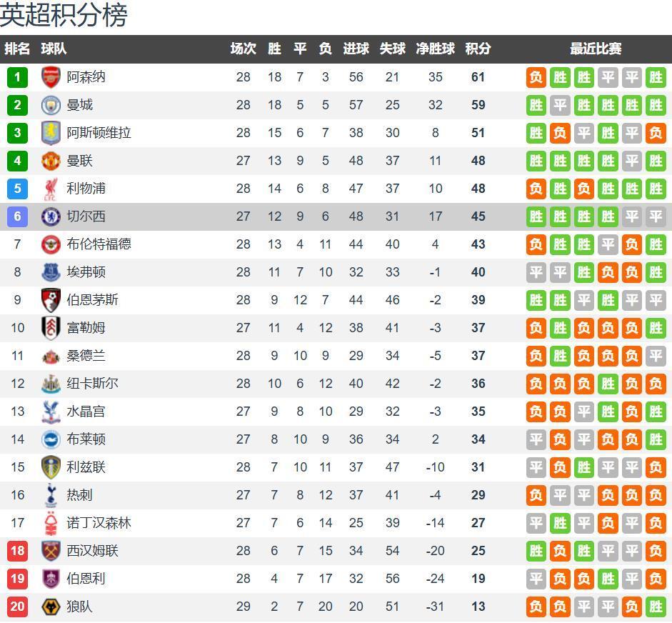The height and width of the screenshot is (623, 672).
Task: Click the Arsenal club crest icon
Action: coord(51,77)
